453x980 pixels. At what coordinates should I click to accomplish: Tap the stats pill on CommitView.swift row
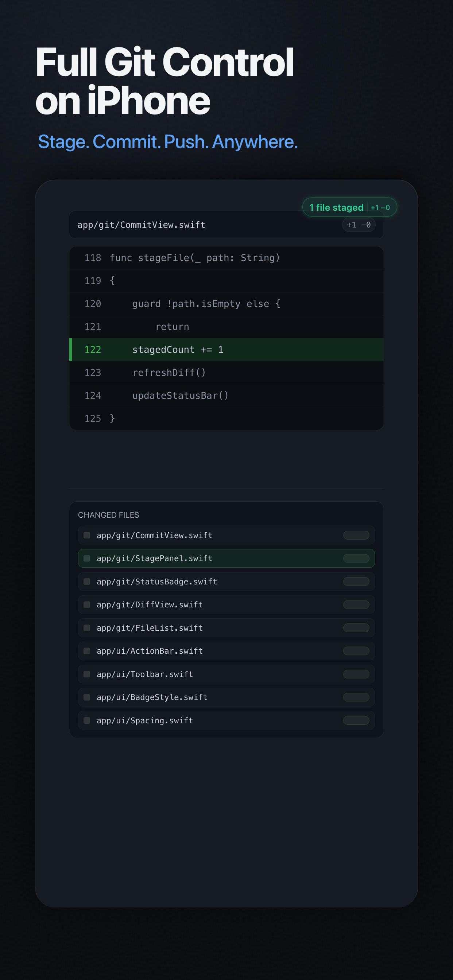356,535
